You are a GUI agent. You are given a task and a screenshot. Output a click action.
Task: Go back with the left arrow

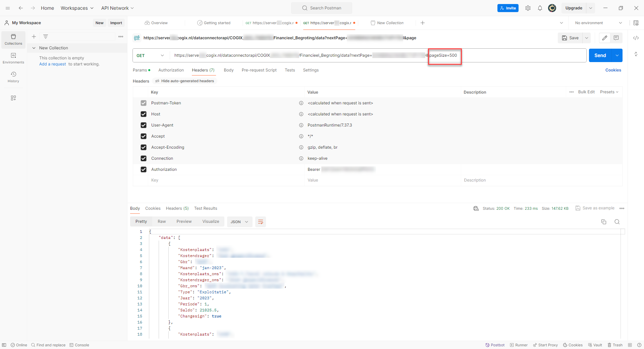[21, 8]
